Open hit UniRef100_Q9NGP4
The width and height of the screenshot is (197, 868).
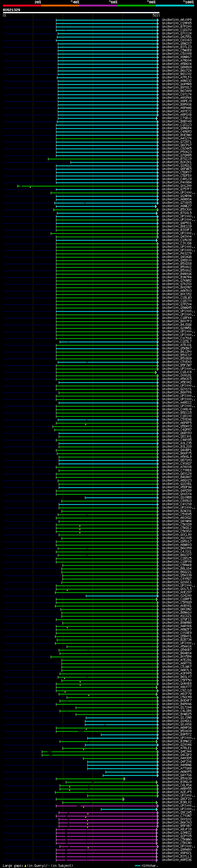[x=176, y=128]
